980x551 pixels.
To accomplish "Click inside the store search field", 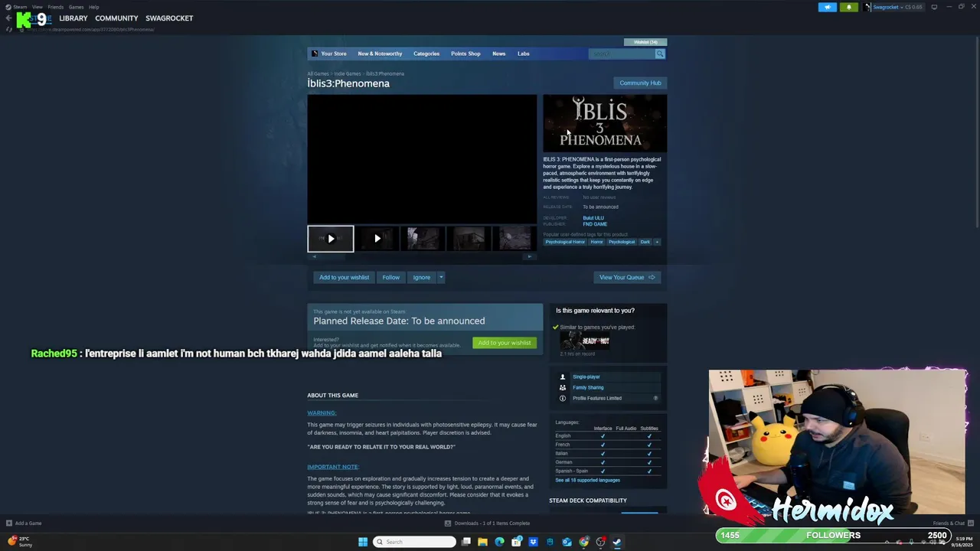I will pyautogui.click(x=622, y=54).
